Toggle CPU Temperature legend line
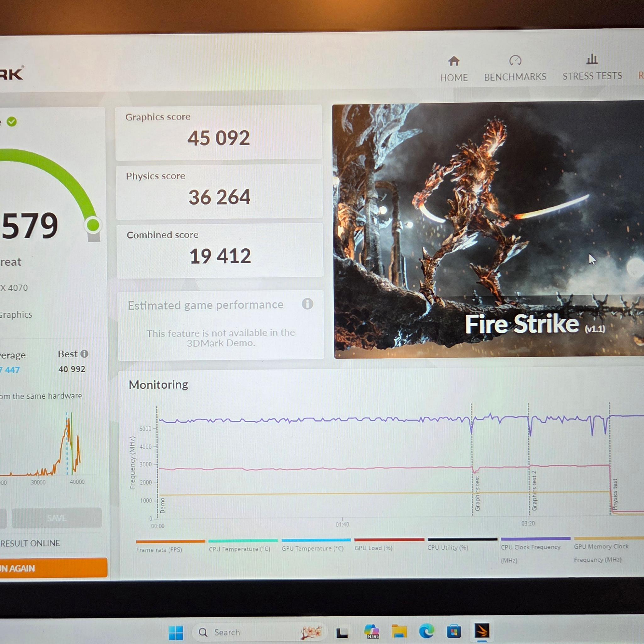This screenshot has width=644, height=644. pyautogui.click(x=243, y=546)
